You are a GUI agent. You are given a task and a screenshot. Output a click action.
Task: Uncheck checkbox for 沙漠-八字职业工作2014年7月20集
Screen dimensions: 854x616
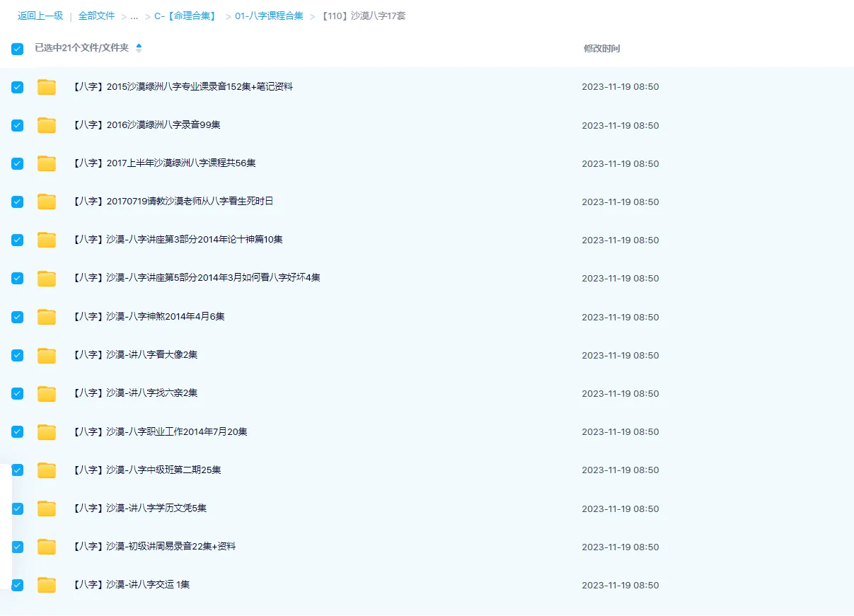click(17, 431)
